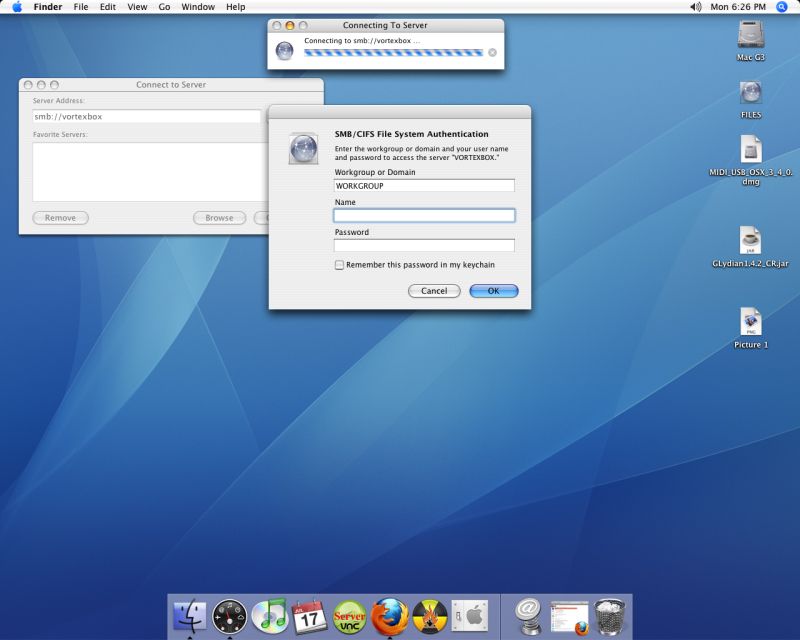The height and width of the screenshot is (640, 800).
Task: Open the Window menu
Action: tap(198, 7)
